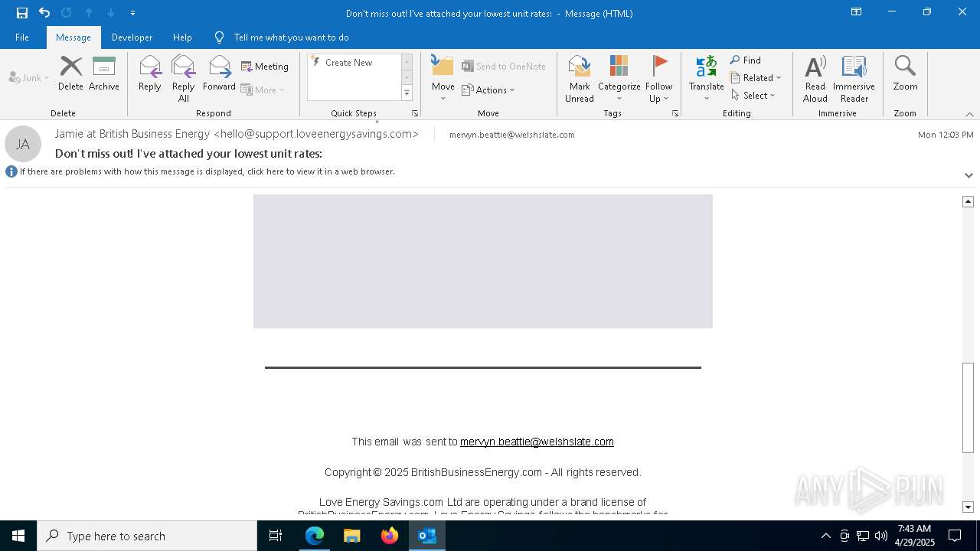980x551 pixels.
Task: Switch to the Message tab
Action: 73,37
